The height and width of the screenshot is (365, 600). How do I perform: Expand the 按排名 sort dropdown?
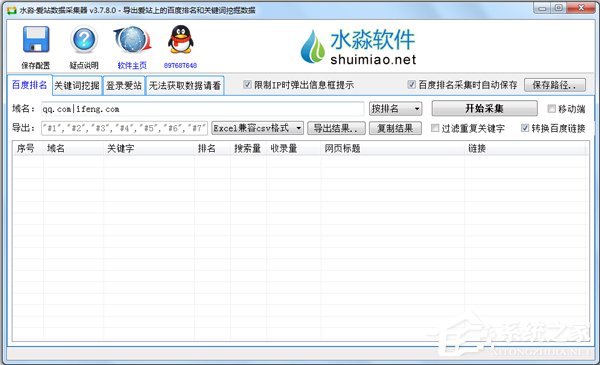396,109
